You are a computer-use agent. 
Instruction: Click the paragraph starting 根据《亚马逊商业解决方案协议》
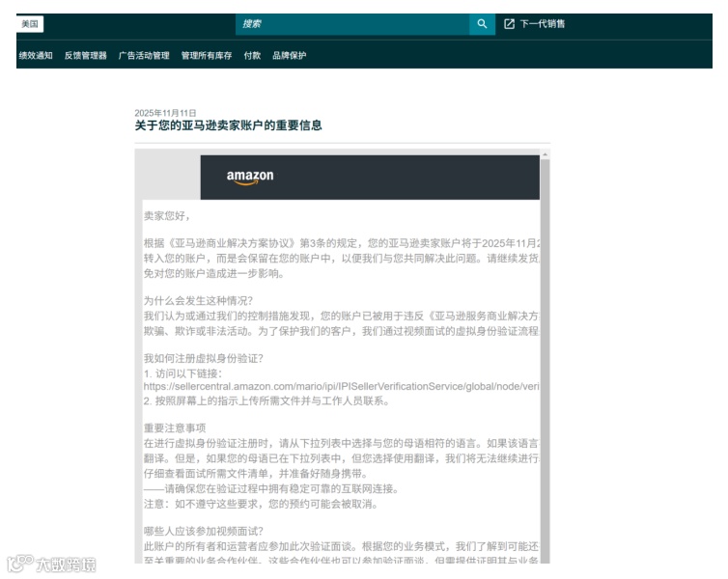pos(341,258)
